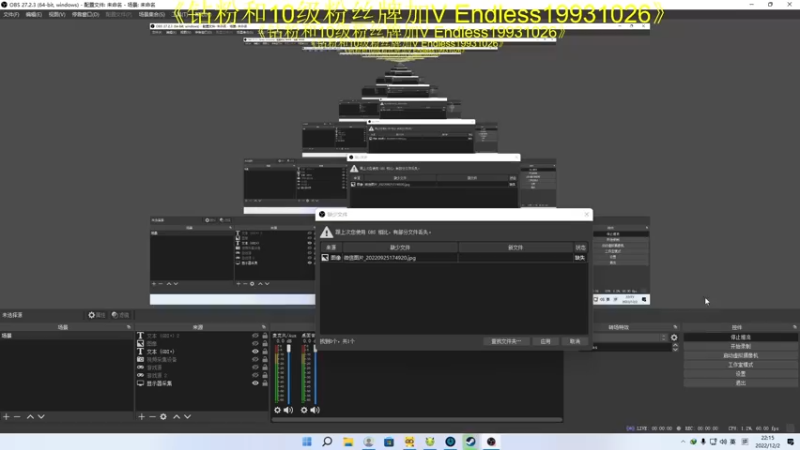Open 滤镜 button above Scenes dock

120,315
